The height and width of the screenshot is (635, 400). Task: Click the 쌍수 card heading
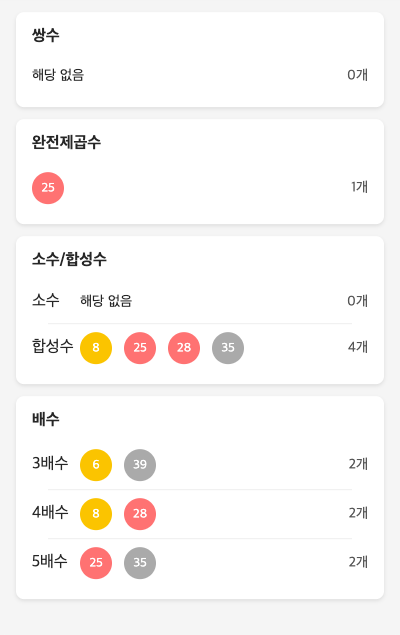46,35
